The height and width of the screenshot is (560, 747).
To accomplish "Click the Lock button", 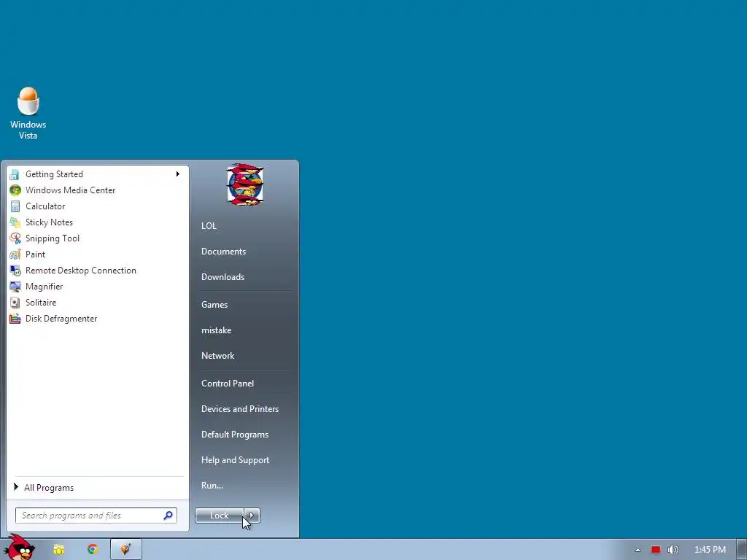I will pos(219,516).
